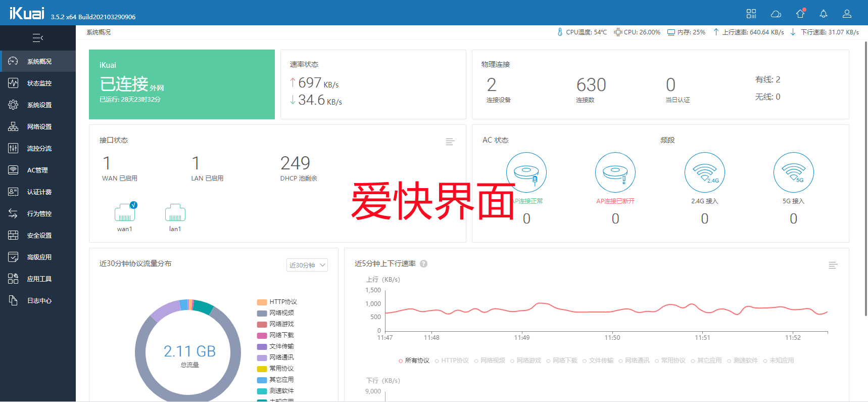
Task: Select the lan1 port icon
Action: point(175,212)
